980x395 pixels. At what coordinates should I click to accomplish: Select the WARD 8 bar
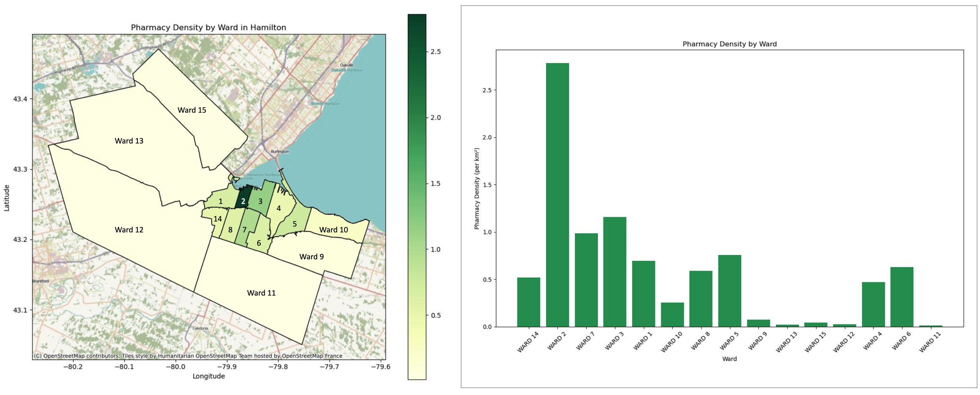click(701, 299)
